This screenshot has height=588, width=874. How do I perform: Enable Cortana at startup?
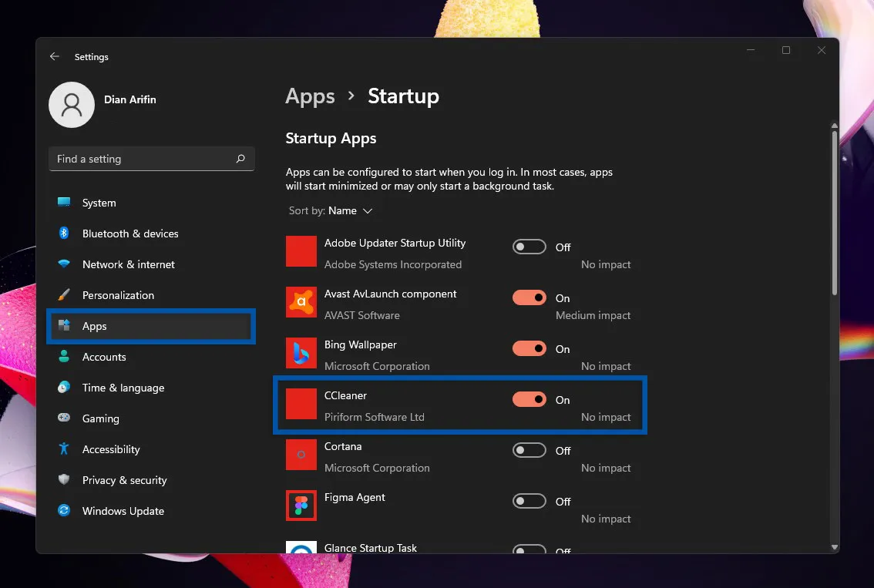tap(529, 450)
